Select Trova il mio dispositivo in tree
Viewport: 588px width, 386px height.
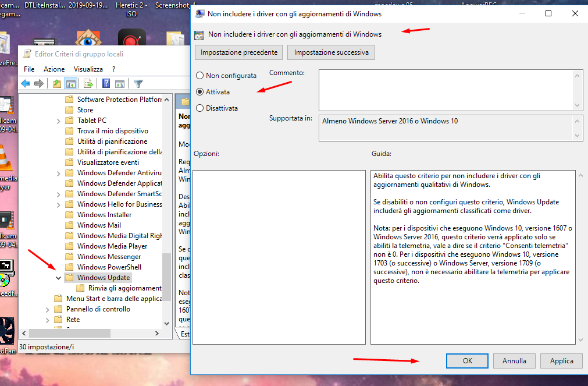[112, 131]
